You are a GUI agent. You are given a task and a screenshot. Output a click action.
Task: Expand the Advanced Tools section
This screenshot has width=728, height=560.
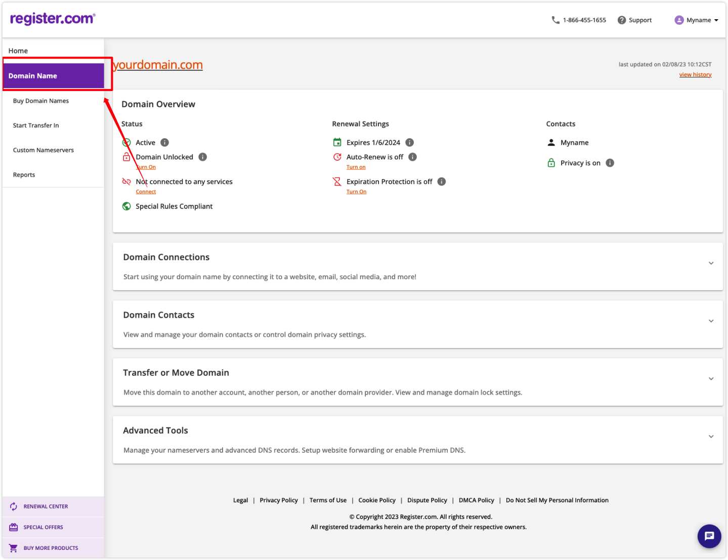(711, 436)
